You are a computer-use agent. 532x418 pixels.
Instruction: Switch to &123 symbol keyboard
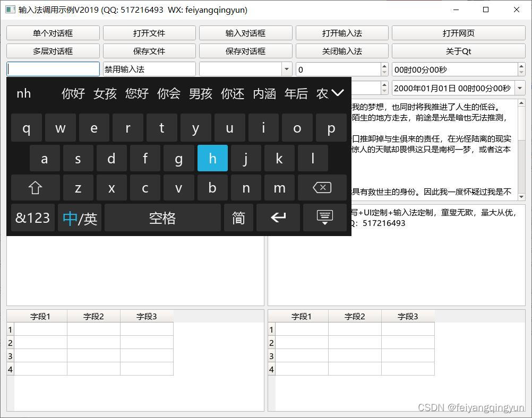(x=32, y=217)
